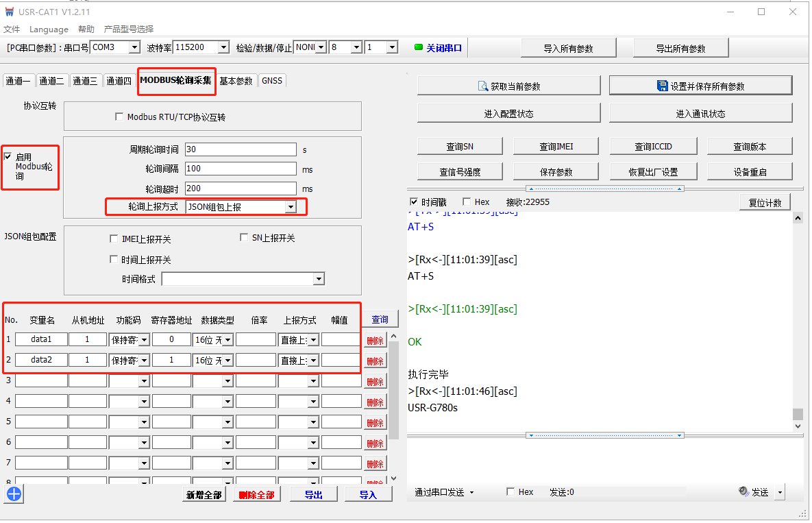Click the 发送 send icon button
The image size is (812, 523).
(x=754, y=492)
